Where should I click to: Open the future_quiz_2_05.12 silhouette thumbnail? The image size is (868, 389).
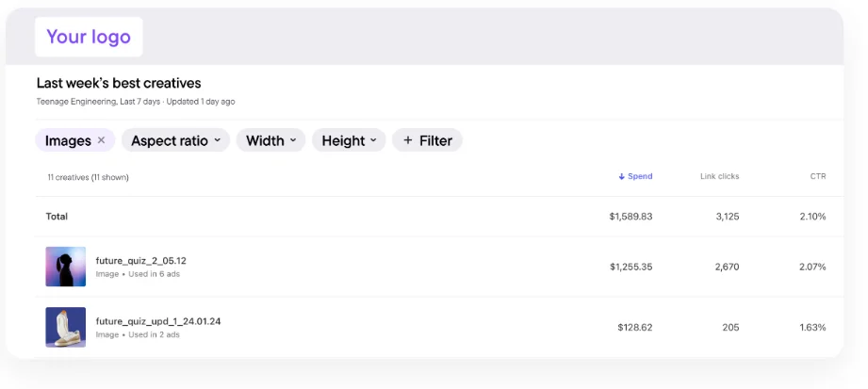(x=66, y=267)
